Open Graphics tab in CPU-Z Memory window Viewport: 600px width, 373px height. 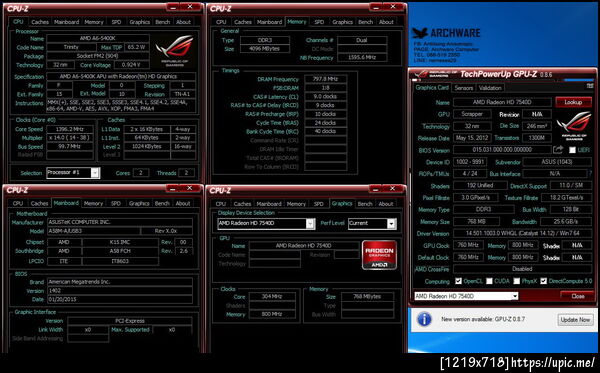pos(342,22)
